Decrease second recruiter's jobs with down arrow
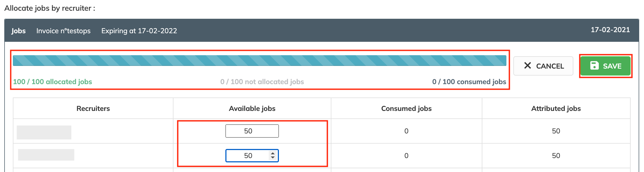644x172 pixels. coord(273,158)
